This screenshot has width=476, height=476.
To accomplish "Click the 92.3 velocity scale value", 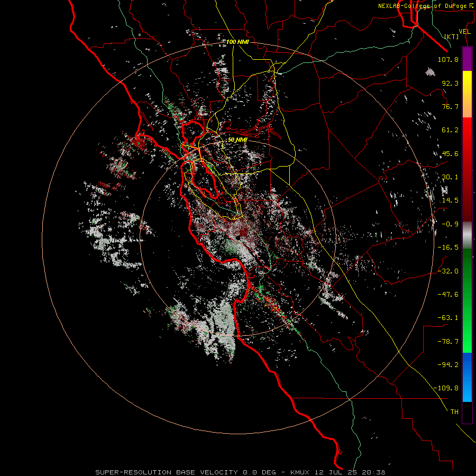I will [450, 83].
